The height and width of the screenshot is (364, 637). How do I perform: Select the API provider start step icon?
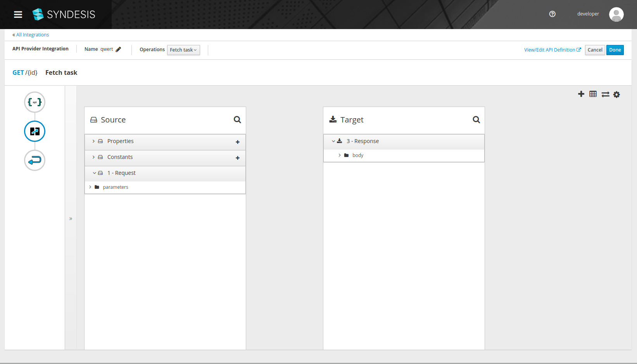pyautogui.click(x=35, y=102)
